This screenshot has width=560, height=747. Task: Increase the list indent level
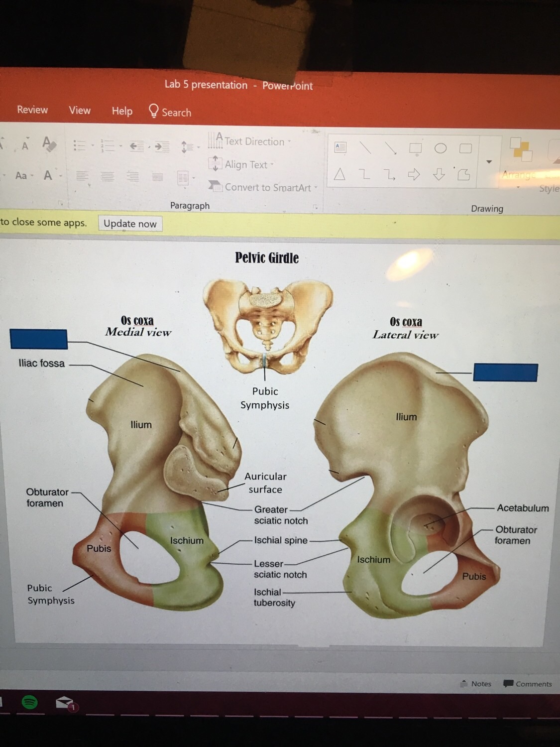[161, 146]
